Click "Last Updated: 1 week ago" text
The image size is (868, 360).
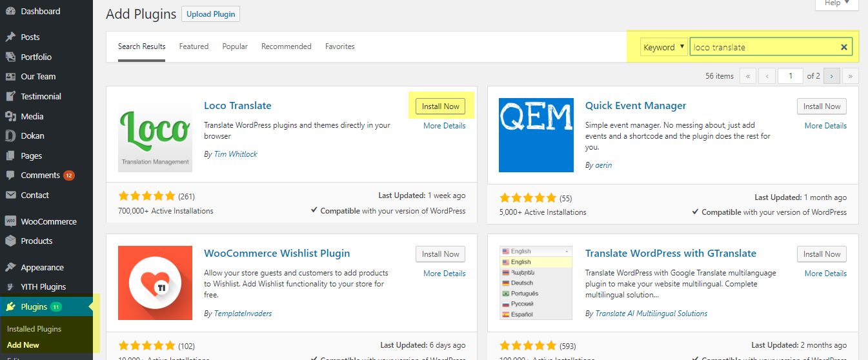[x=422, y=195]
